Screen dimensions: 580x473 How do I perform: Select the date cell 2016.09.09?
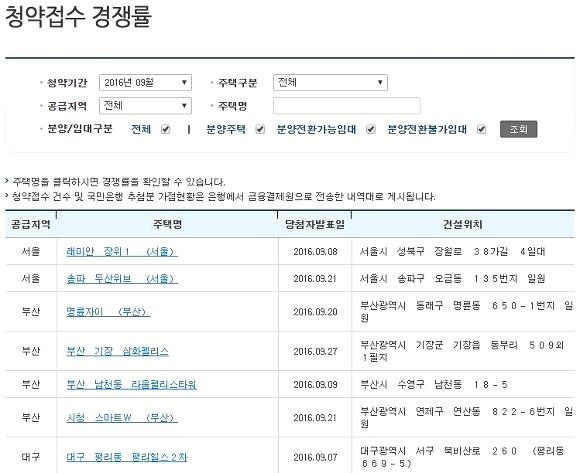click(315, 385)
